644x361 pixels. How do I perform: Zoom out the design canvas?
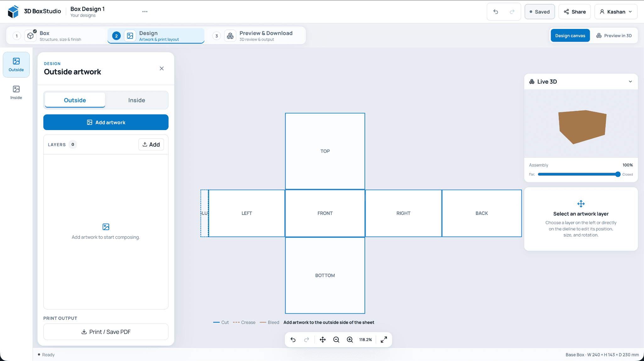[x=336, y=340]
